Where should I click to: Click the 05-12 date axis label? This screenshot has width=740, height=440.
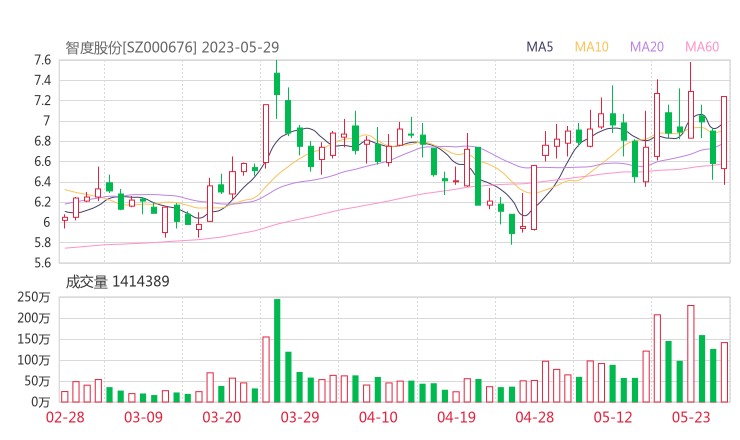coord(613,417)
